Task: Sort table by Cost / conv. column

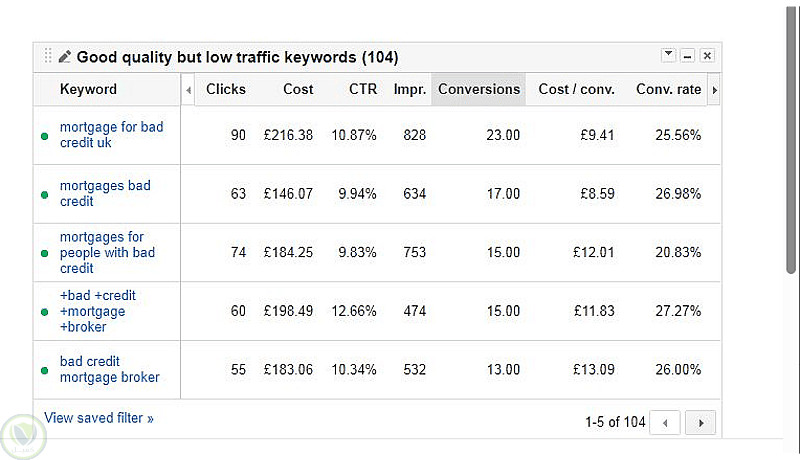Action: [x=576, y=89]
